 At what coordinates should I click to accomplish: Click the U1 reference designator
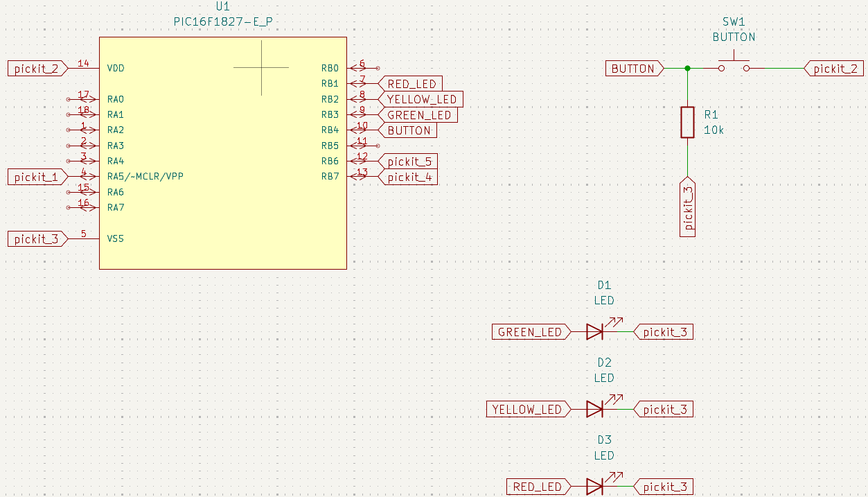pos(222,6)
